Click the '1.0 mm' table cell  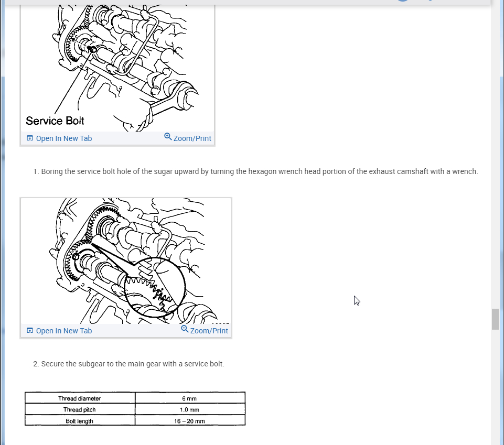pos(190,409)
